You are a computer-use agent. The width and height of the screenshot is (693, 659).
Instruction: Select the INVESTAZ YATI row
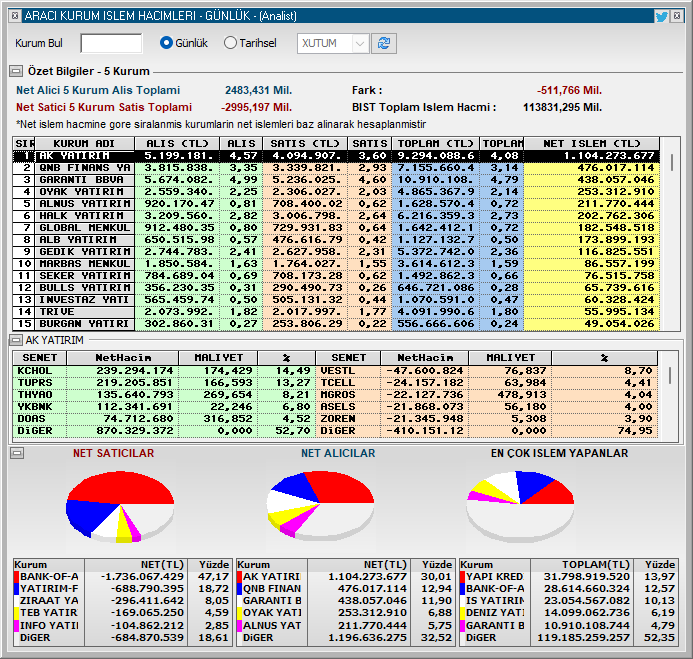336,300
